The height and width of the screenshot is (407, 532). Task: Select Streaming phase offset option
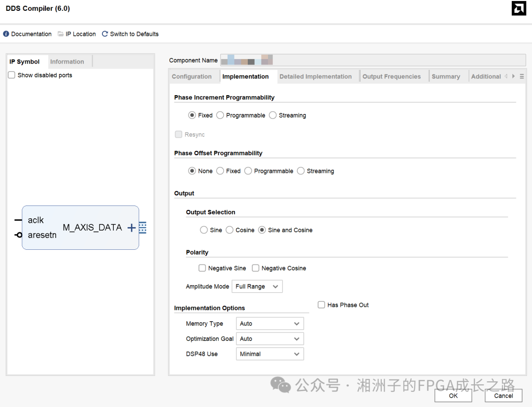click(300, 171)
